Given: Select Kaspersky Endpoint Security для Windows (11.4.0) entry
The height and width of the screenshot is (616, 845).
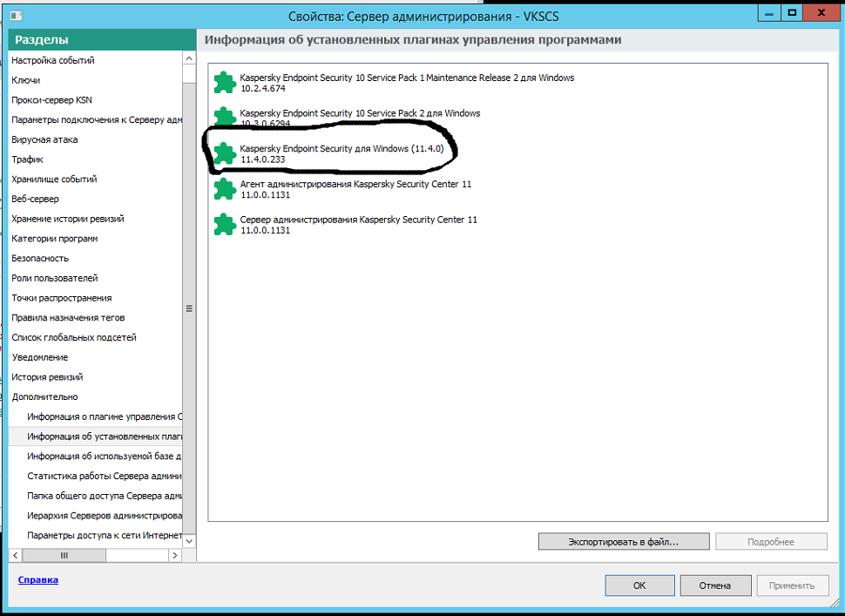Looking at the screenshot, I should (341, 154).
